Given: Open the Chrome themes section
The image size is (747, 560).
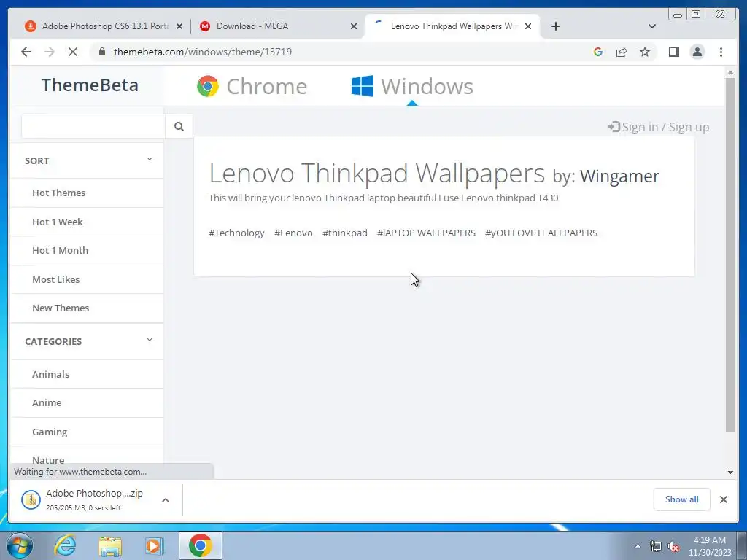Looking at the screenshot, I should pos(252,86).
